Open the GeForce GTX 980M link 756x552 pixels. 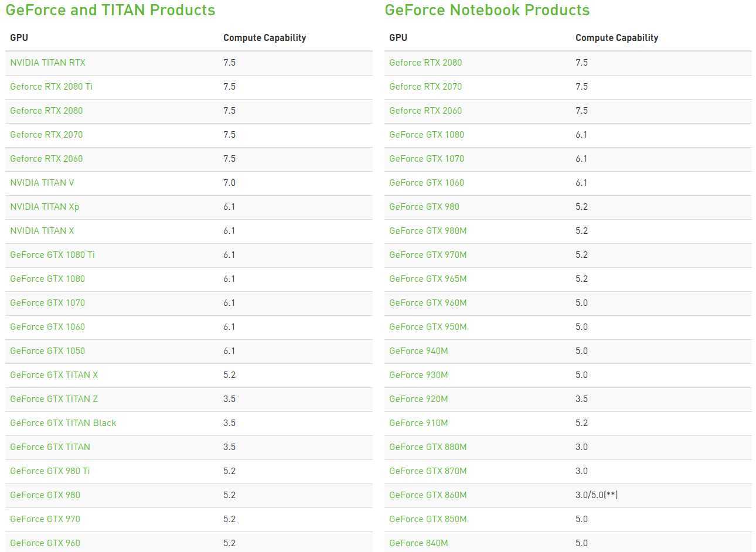428,231
